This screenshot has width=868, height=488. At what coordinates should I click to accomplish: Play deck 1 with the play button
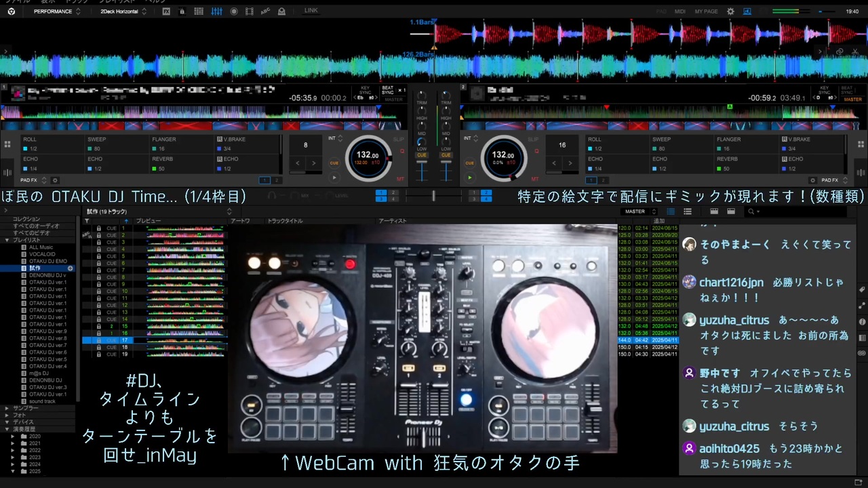point(334,178)
